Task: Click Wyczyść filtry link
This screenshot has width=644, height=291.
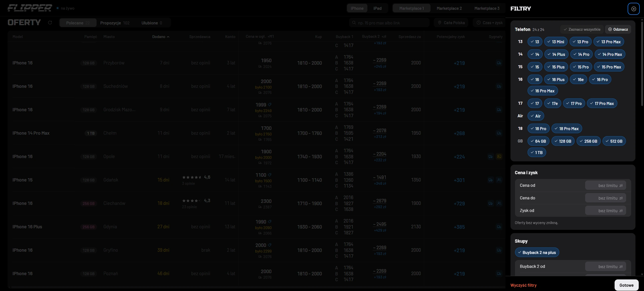Action: [x=523, y=285]
